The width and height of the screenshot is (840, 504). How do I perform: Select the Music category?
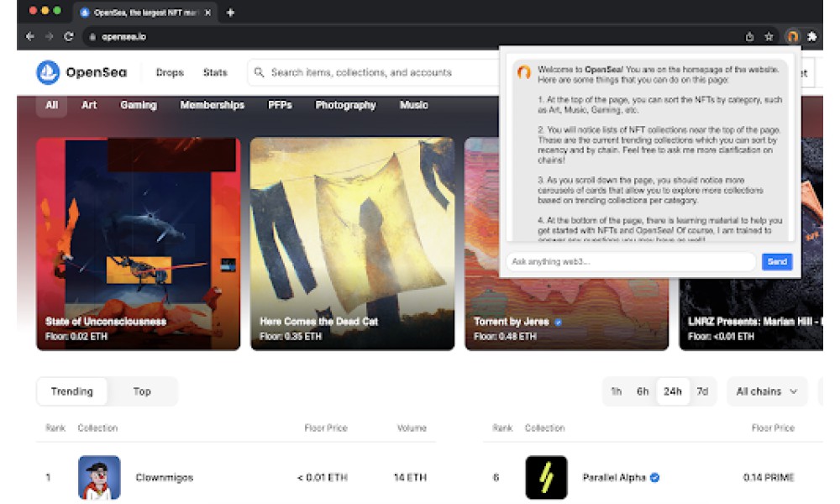pyautogui.click(x=413, y=105)
